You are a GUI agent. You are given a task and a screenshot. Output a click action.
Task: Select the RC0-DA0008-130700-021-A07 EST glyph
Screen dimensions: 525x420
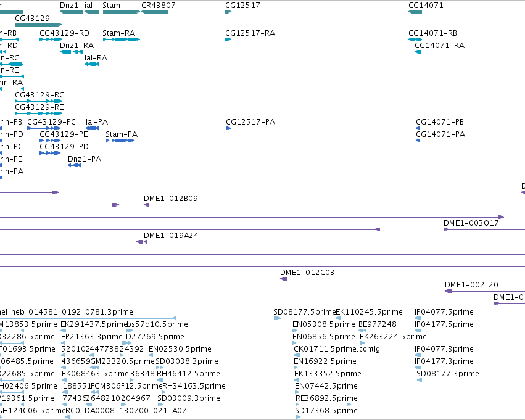(x=68, y=417)
